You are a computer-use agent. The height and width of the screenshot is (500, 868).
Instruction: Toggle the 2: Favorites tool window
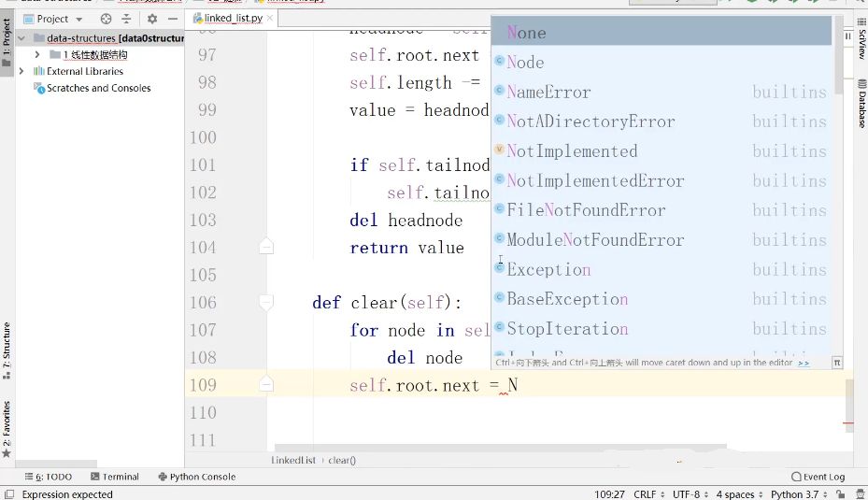click(x=7, y=425)
